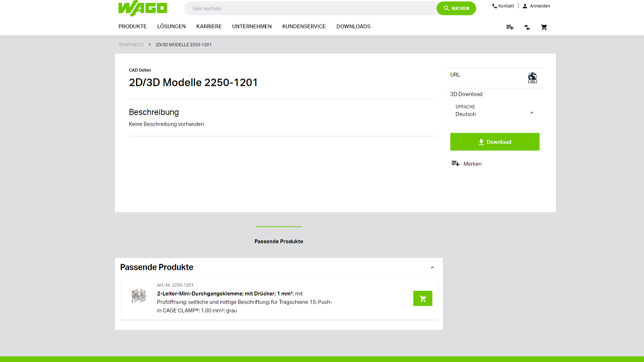Open the 2-Leiter-Mini-Durchgangsklemme product link
Viewport: 644px width, 362px height.
pos(225,293)
